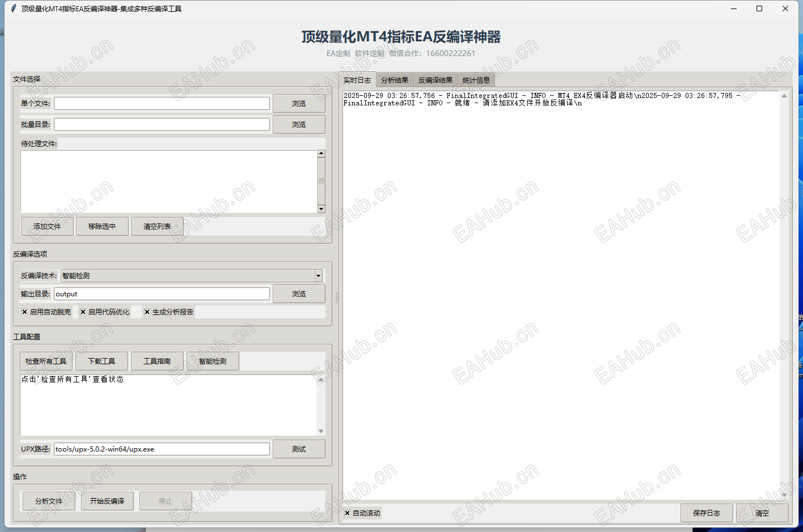Switch to 分析结果 tab

click(395, 80)
